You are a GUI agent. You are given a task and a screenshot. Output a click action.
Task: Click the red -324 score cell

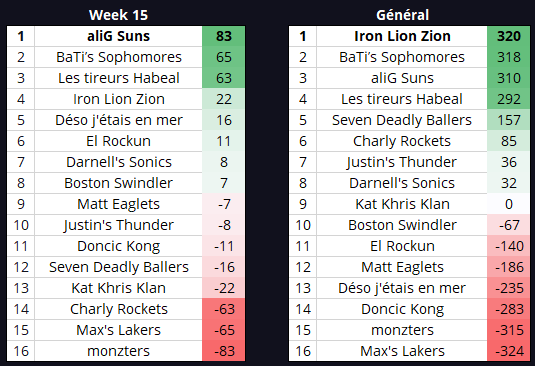click(x=508, y=351)
